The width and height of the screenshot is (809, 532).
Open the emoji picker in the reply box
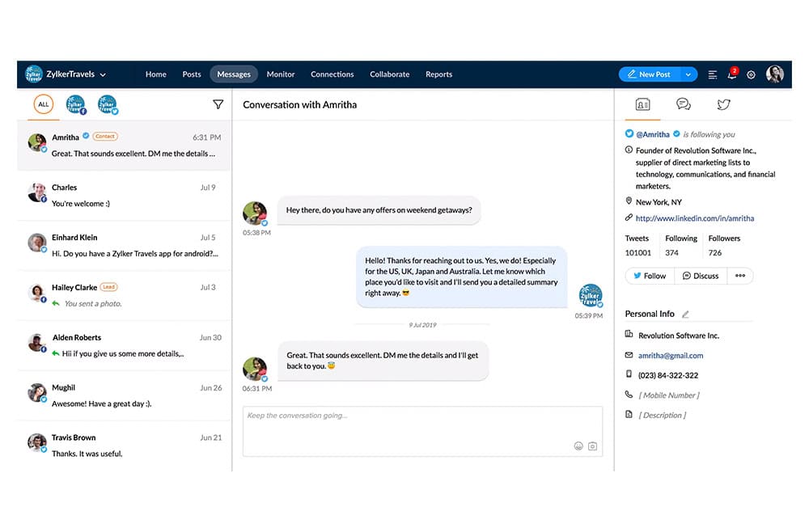(x=578, y=446)
